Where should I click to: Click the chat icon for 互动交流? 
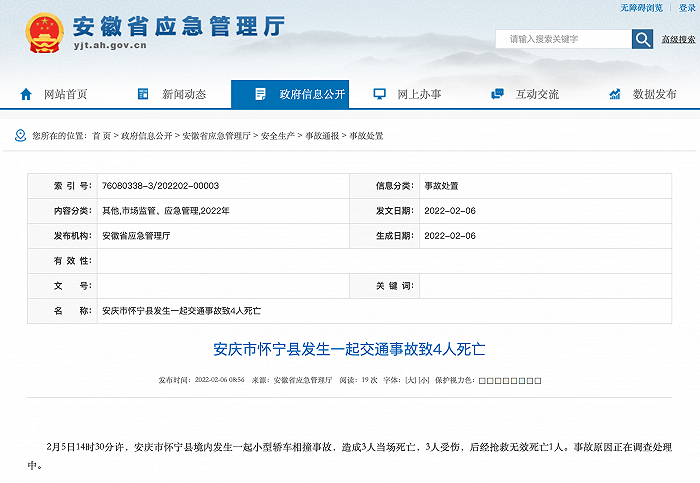pyautogui.click(x=497, y=94)
